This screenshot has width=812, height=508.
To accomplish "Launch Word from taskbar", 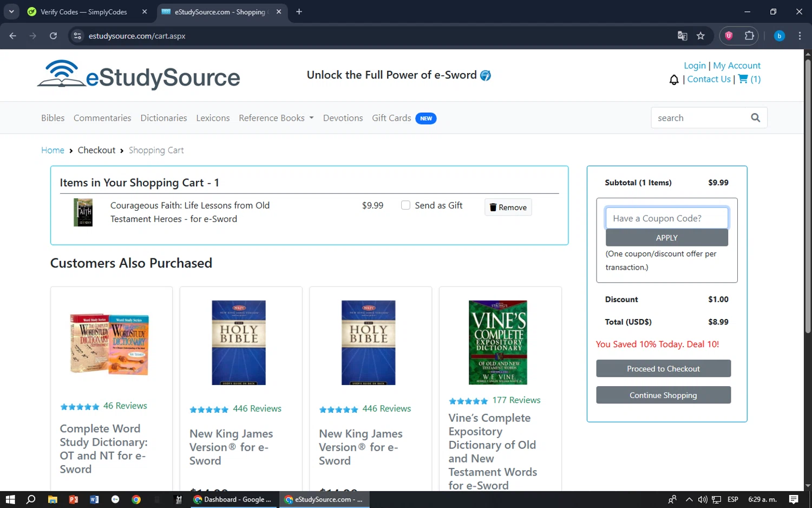I will point(94,499).
